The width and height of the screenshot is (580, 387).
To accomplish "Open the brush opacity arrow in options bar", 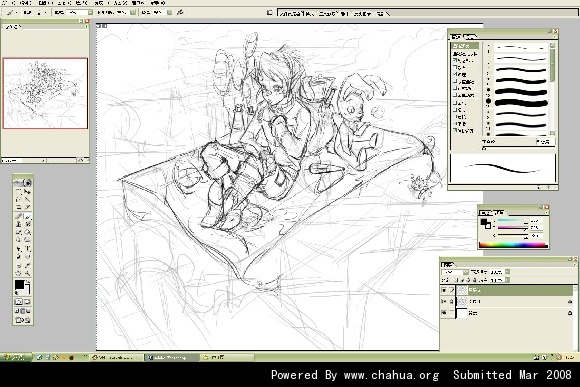I will 133,12.
